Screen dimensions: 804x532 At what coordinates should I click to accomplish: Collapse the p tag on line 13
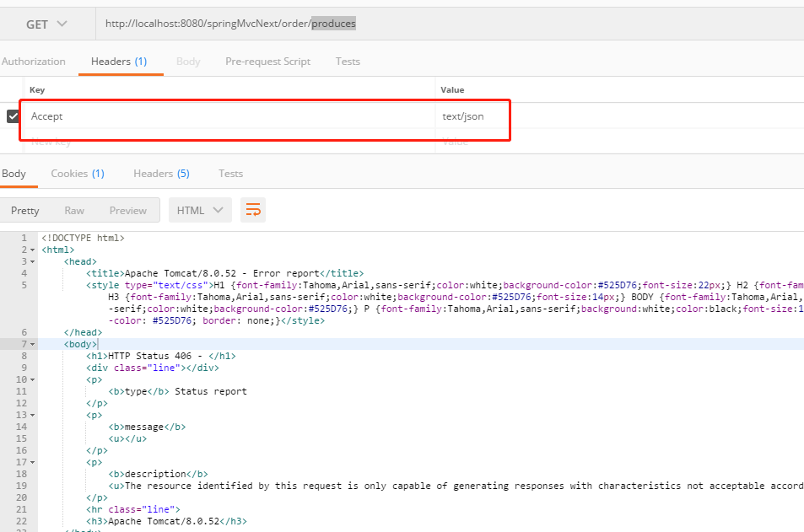[32, 415]
